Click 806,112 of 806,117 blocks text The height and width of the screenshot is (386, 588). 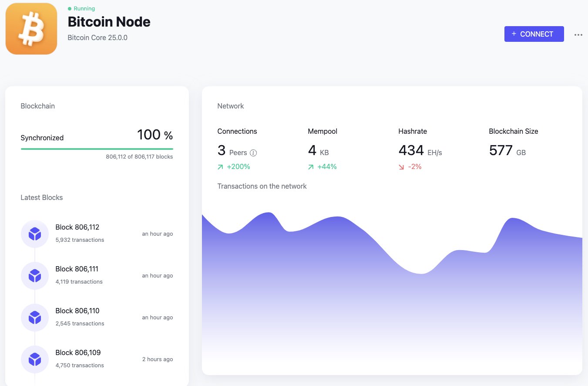tap(139, 156)
